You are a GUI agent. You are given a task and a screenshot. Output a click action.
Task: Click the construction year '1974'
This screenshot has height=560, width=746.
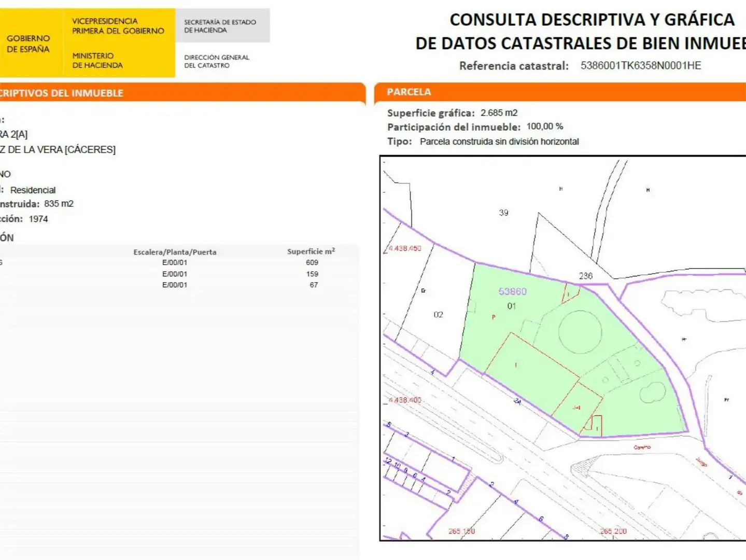point(38,219)
